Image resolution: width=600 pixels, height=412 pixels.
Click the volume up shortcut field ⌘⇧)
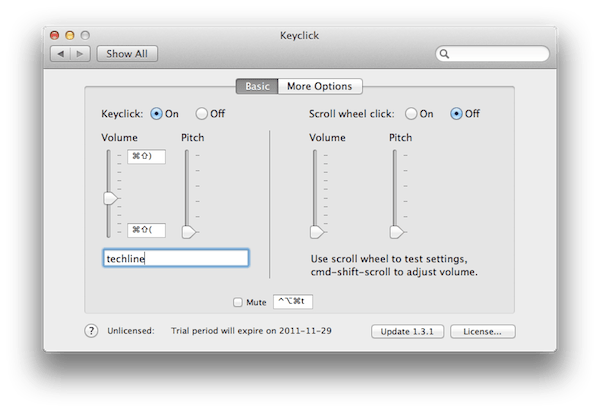(146, 156)
